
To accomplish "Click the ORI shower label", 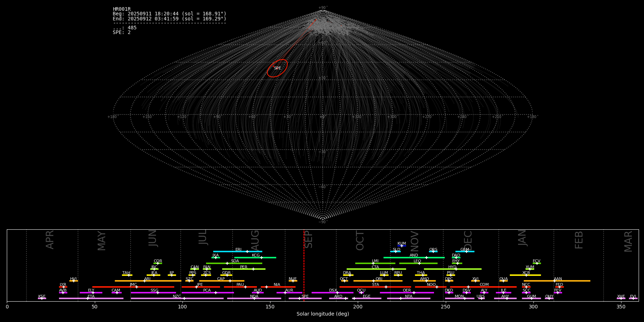I will point(379,279).
